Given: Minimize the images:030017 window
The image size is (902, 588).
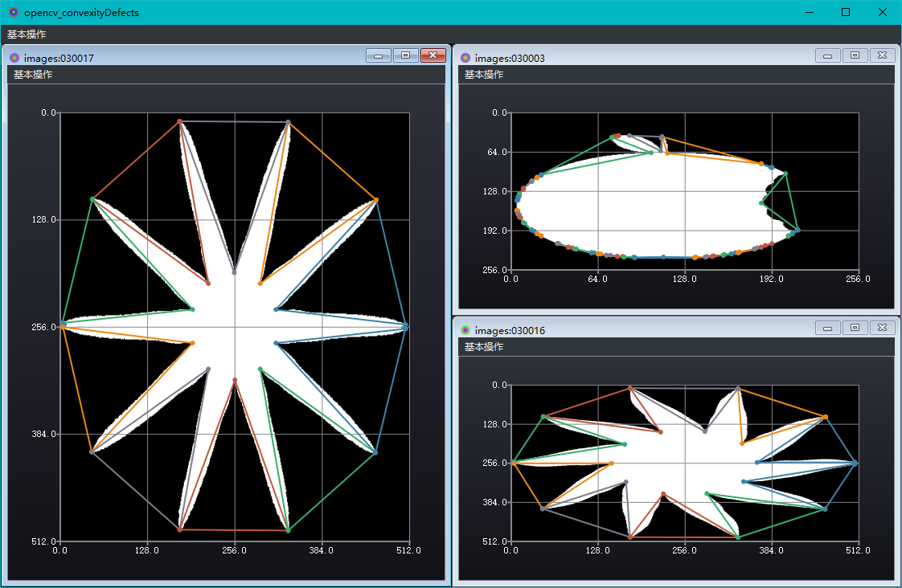Looking at the screenshot, I should (x=378, y=55).
